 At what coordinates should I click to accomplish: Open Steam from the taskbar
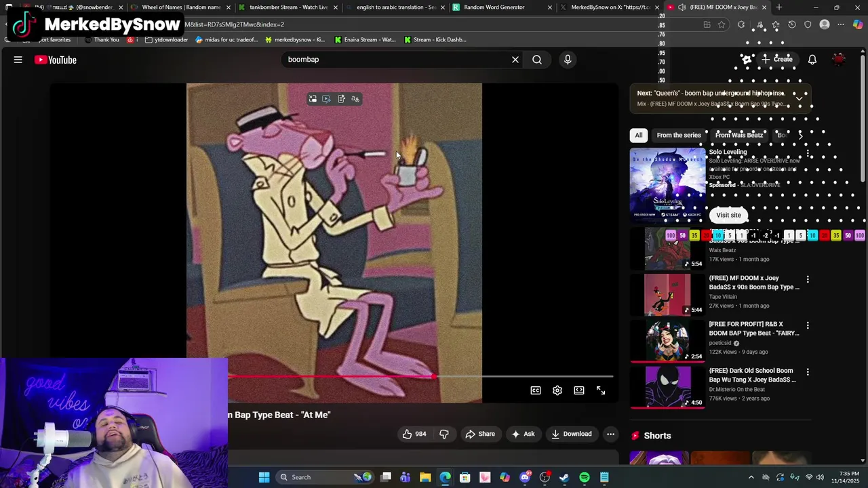(x=564, y=477)
